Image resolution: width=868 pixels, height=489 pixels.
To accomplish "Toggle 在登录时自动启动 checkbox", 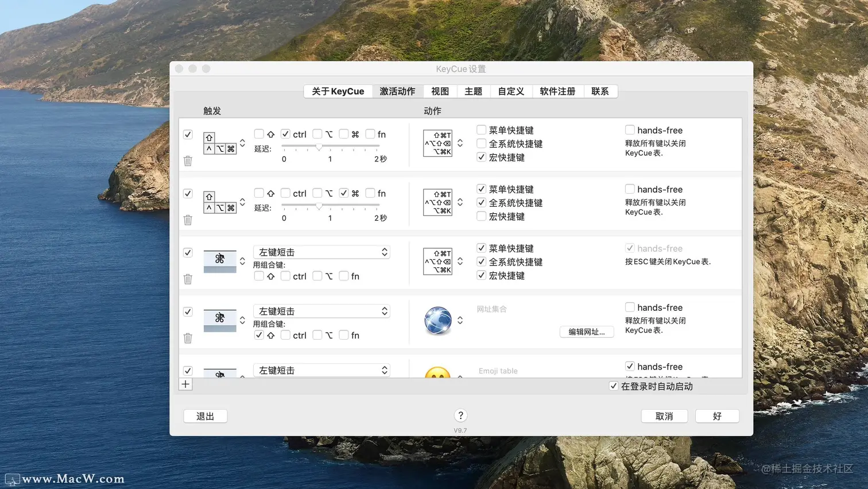I will click(x=614, y=386).
